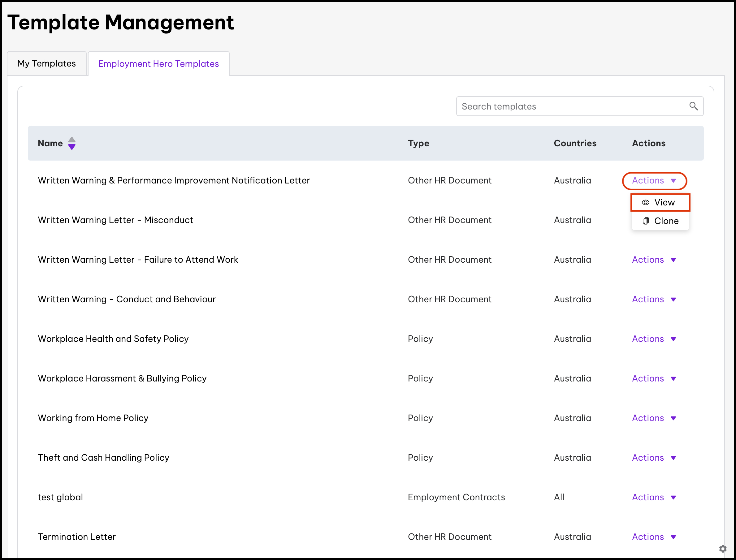Click the Name column header
This screenshot has height=560, width=736.
(50, 143)
